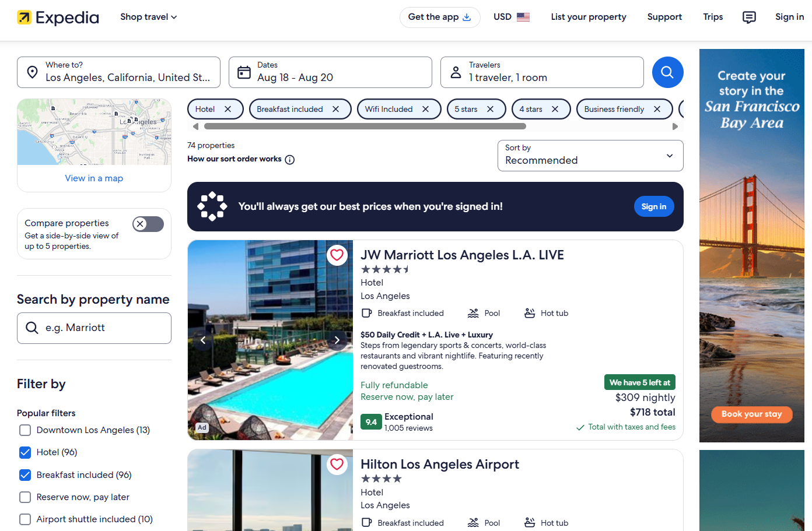The width and height of the screenshot is (812, 531).
Task: Click Sign in on the best prices banner
Action: 654,206
